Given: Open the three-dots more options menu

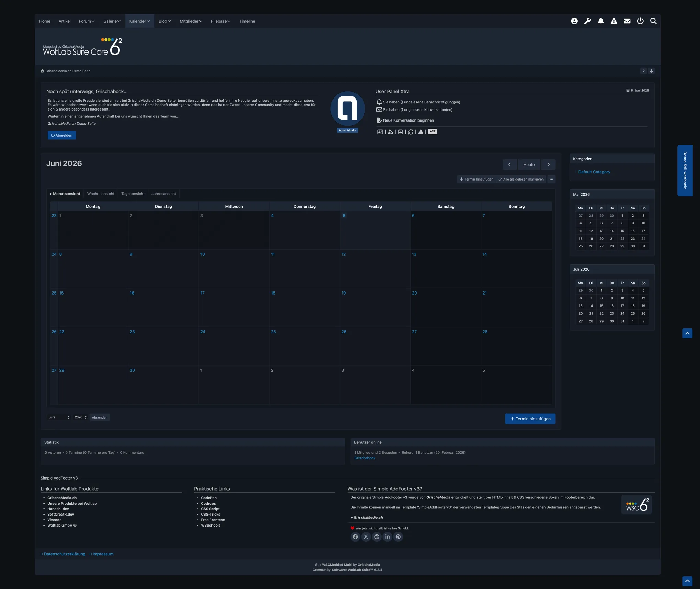Looking at the screenshot, I should [551, 179].
